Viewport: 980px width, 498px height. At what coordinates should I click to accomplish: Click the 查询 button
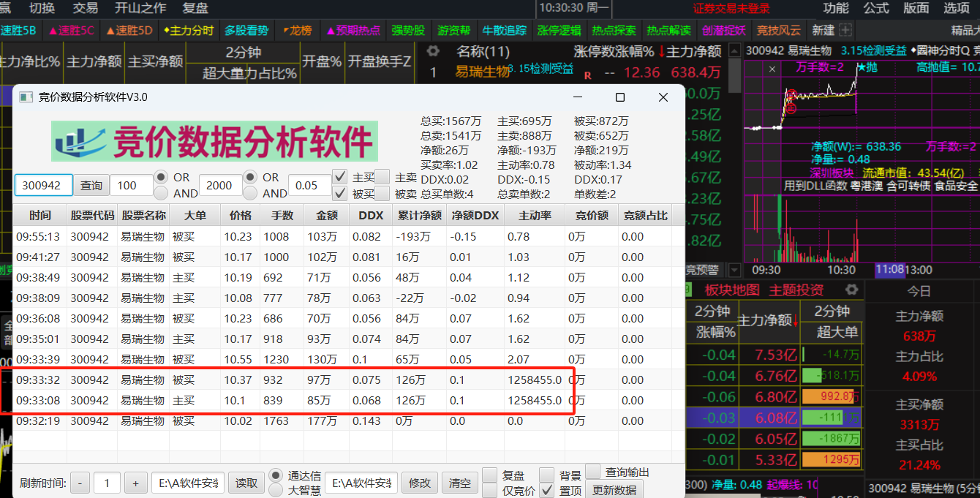91,186
